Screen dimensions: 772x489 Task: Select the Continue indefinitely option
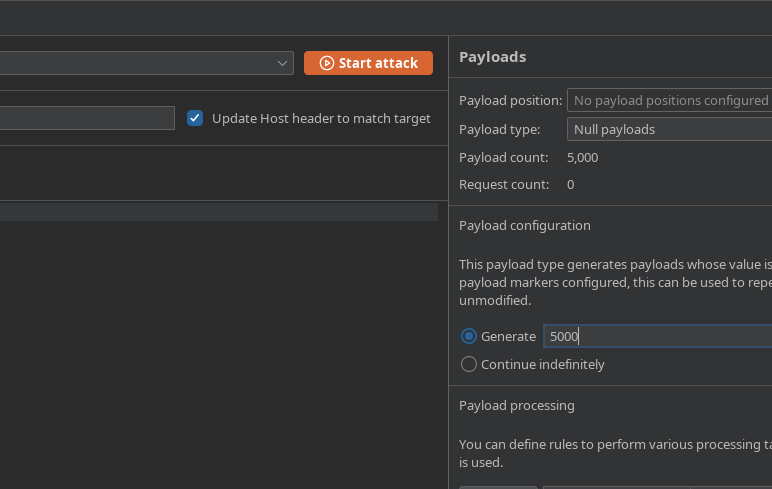click(469, 364)
